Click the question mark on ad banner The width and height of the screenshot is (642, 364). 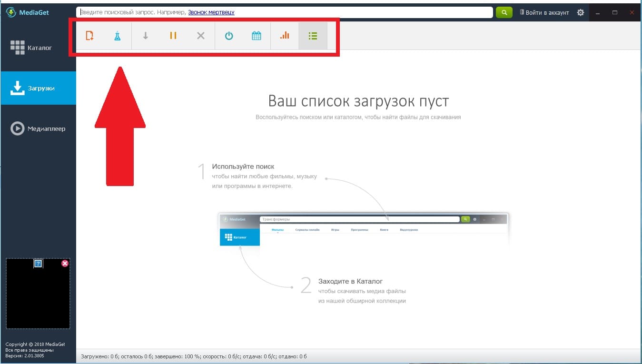[x=39, y=263]
